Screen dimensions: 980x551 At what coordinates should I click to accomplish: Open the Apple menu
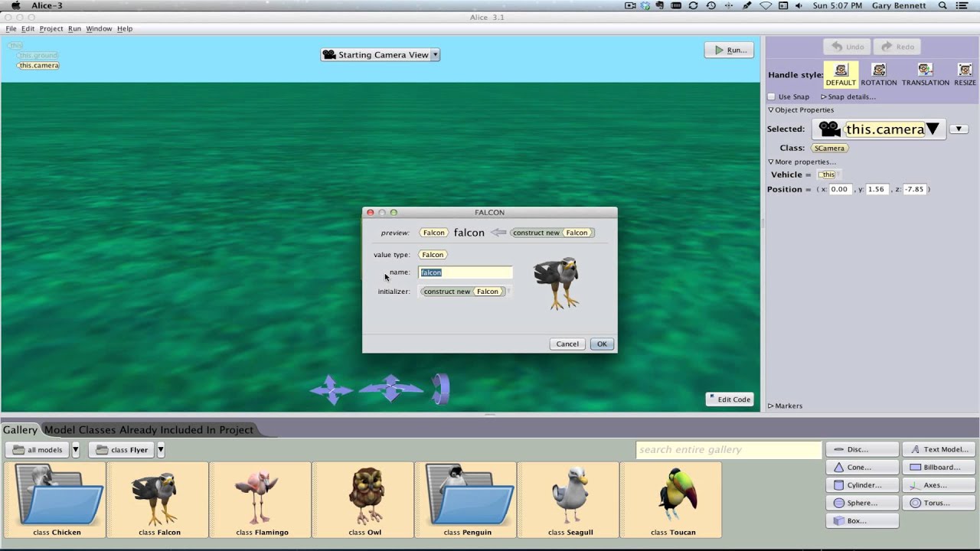click(x=15, y=5)
